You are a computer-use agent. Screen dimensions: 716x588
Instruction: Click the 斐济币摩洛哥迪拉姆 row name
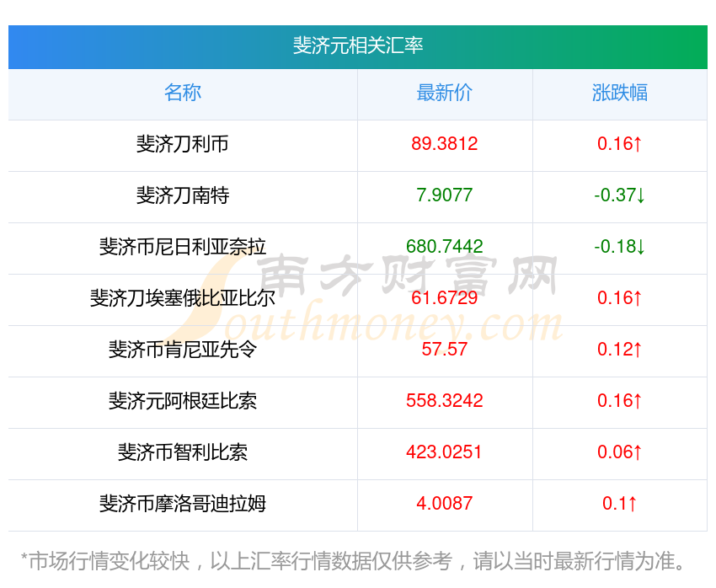click(183, 504)
